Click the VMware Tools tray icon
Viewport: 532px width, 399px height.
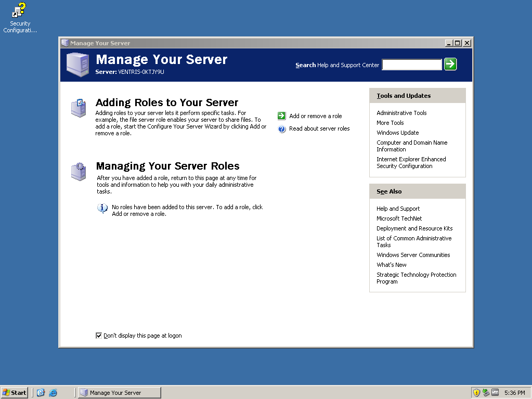coord(495,393)
